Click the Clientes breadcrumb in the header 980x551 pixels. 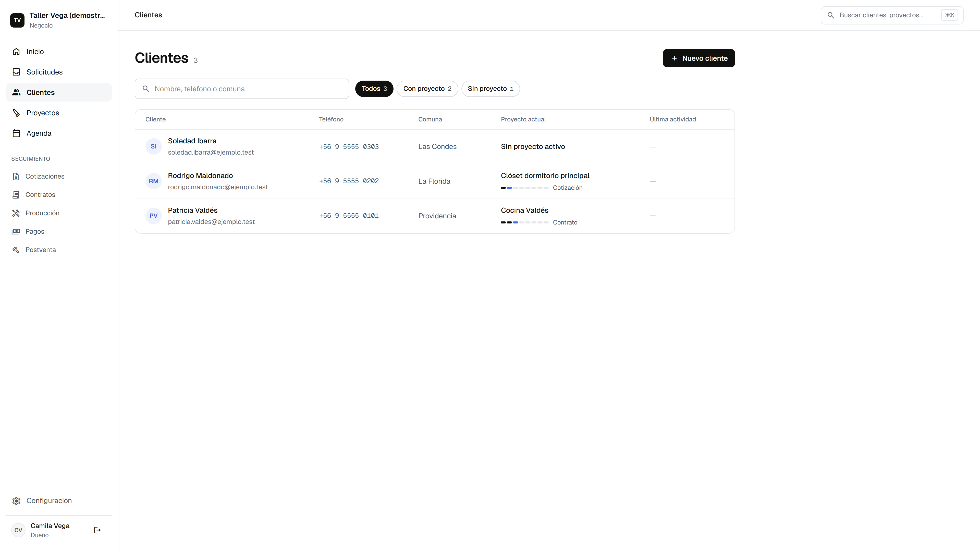pyautogui.click(x=148, y=15)
